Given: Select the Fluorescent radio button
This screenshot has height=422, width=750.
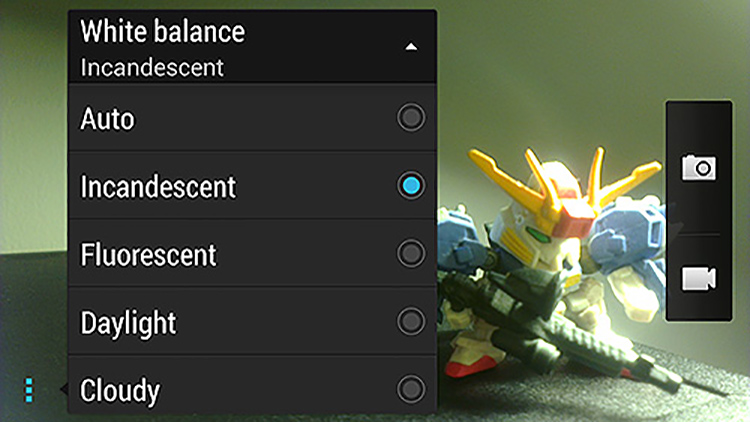Looking at the screenshot, I should pos(411,253).
